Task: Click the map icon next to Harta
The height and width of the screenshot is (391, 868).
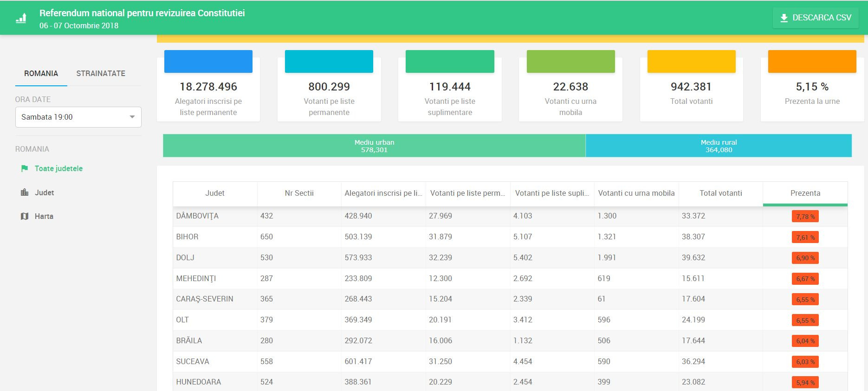Action: [x=25, y=216]
